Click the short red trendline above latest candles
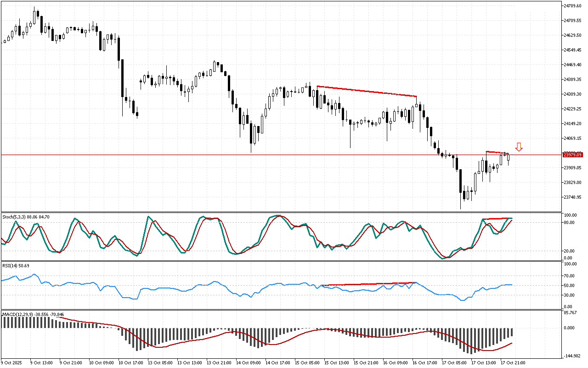The width and height of the screenshot is (588, 368). (497, 152)
